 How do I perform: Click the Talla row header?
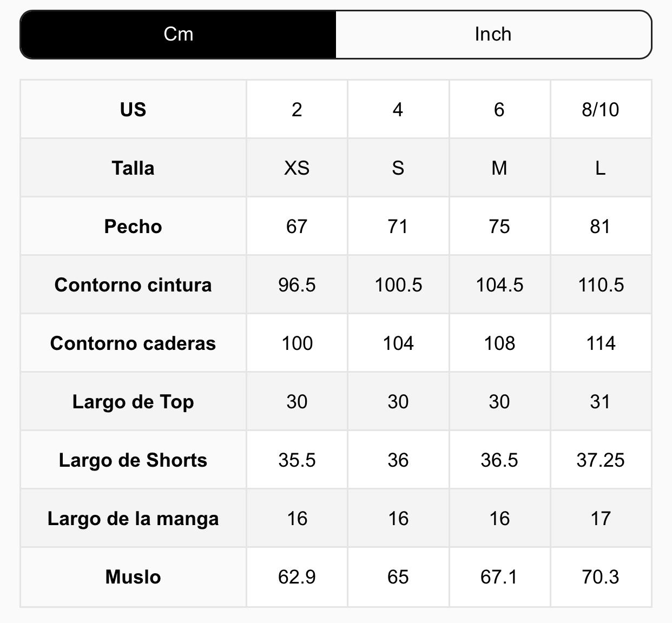click(x=133, y=168)
